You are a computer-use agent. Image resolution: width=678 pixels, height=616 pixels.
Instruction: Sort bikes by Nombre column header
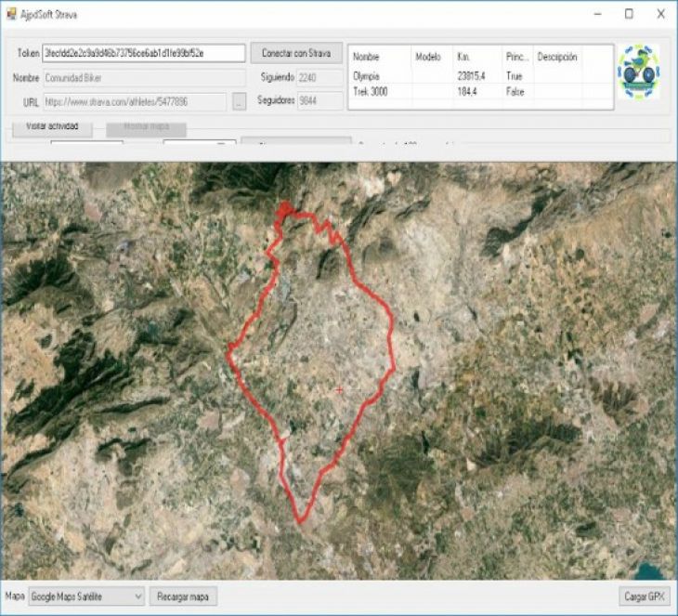coord(366,57)
